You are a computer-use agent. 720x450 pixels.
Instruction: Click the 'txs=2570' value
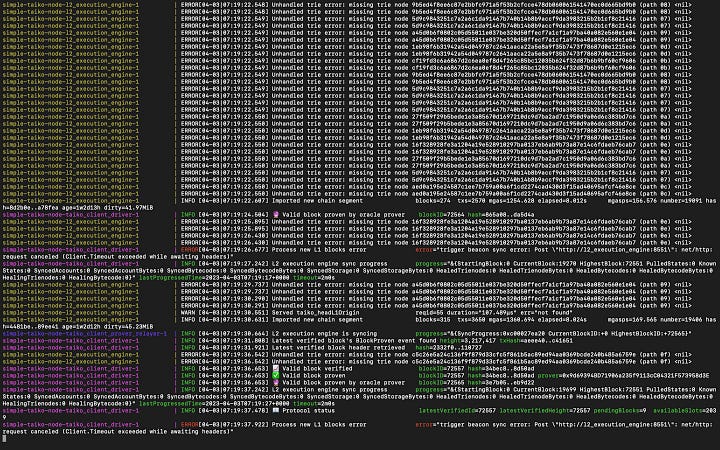[x=471, y=201]
